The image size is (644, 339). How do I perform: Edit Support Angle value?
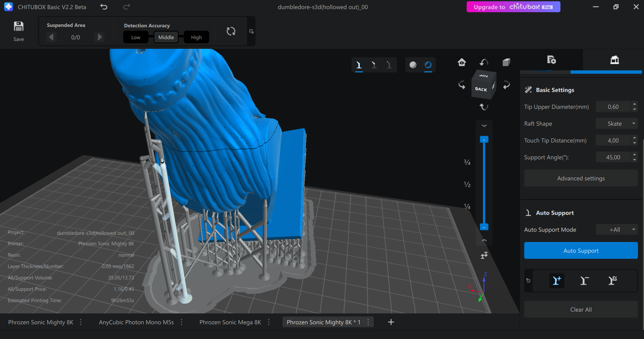613,157
